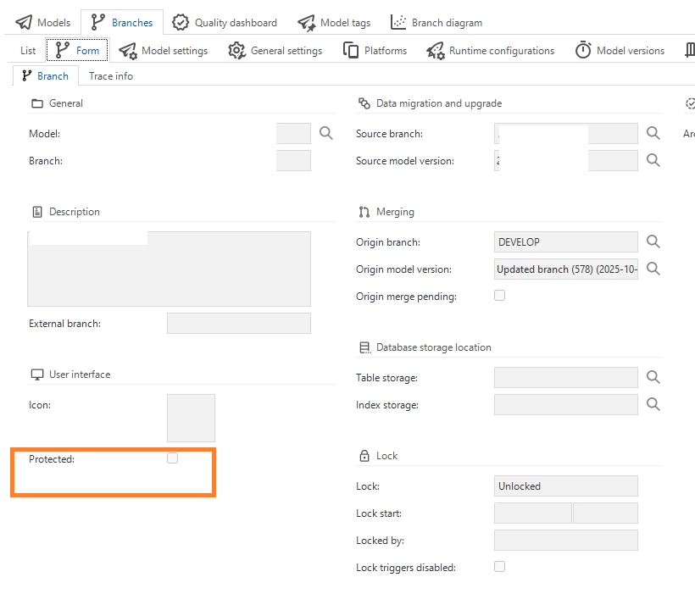The height and width of the screenshot is (616, 695).
Task: Click the Index storage field
Action: point(566,405)
